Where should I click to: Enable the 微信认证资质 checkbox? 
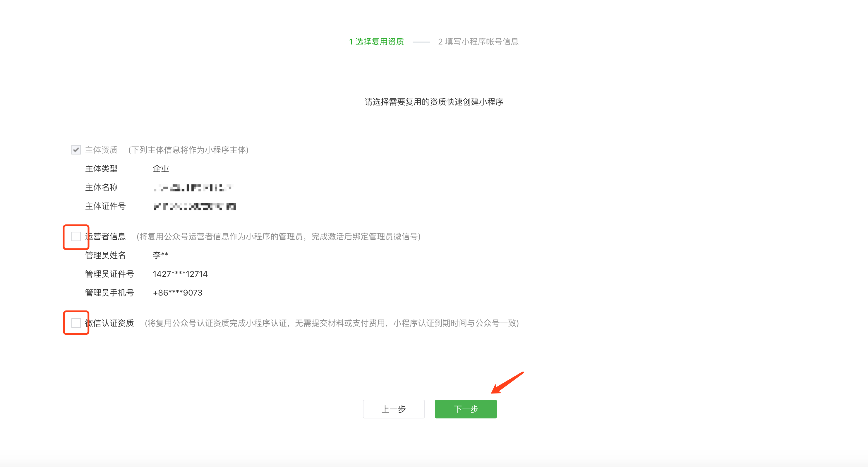click(76, 323)
